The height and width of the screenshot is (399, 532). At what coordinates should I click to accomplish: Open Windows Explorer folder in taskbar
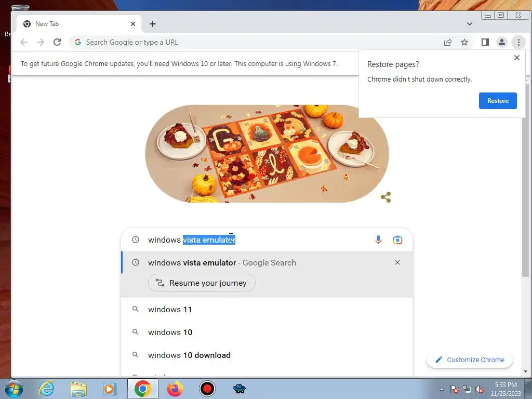tap(78, 389)
